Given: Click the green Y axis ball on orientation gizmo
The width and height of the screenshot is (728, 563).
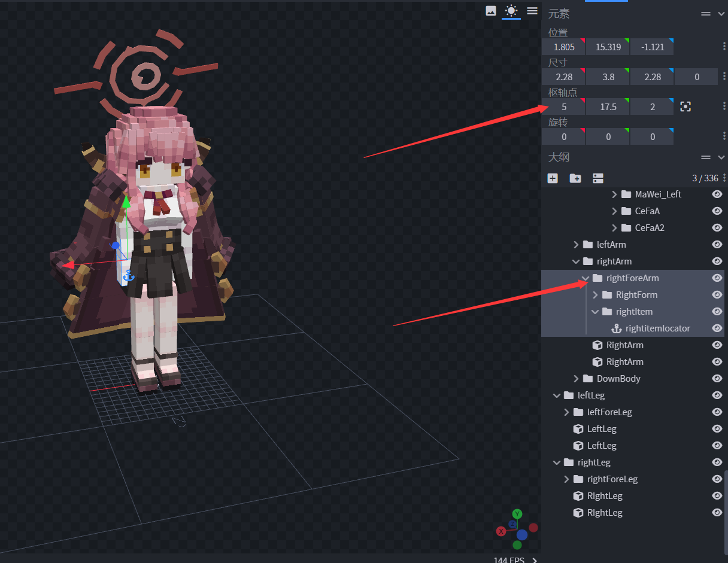Looking at the screenshot, I should tap(517, 514).
